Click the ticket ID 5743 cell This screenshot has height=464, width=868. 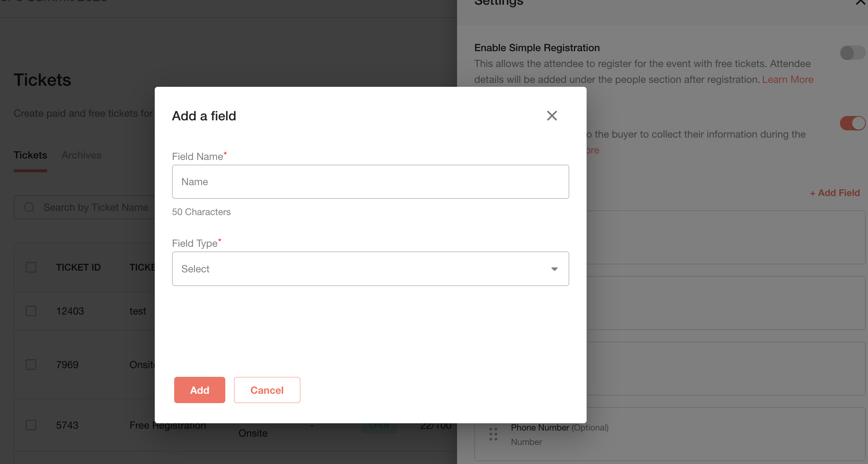67,425
